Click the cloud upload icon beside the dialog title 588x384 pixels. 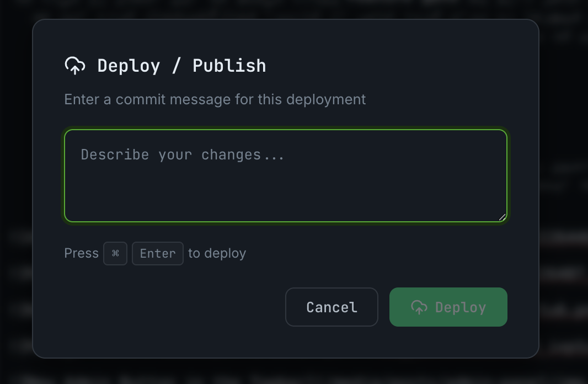coord(74,65)
